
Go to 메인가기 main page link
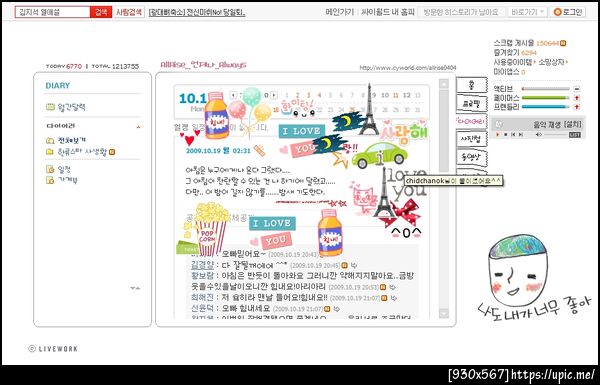pos(339,12)
